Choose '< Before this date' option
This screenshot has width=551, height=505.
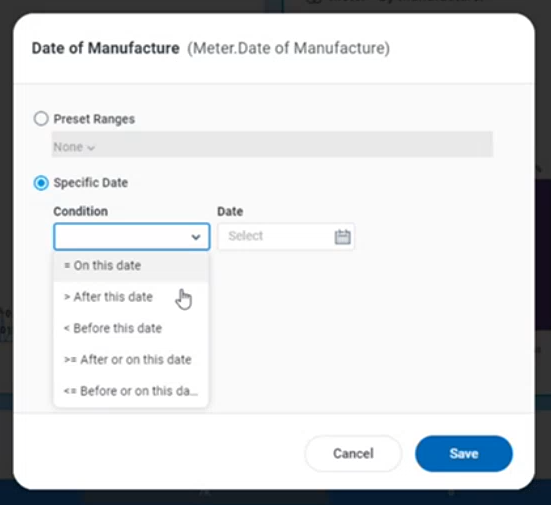pyautogui.click(x=131, y=328)
